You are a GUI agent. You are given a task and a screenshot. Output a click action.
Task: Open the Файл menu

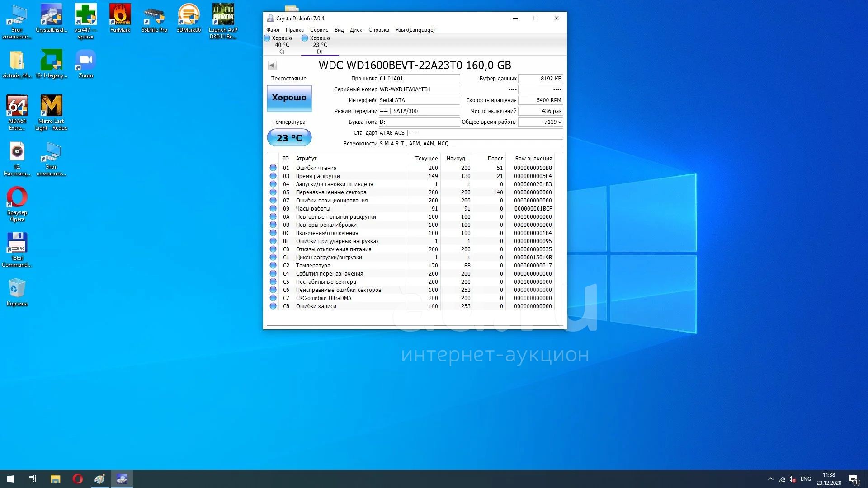pyautogui.click(x=273, y=30)
